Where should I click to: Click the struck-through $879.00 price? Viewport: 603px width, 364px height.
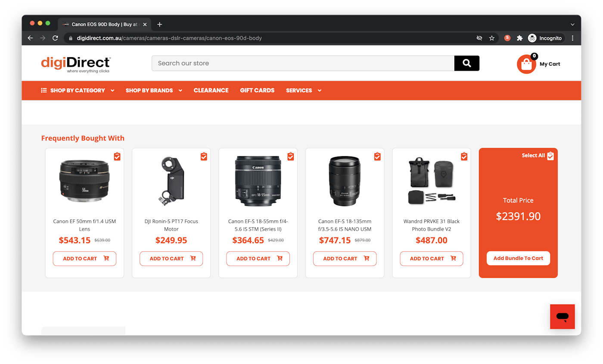pos(363,241)
